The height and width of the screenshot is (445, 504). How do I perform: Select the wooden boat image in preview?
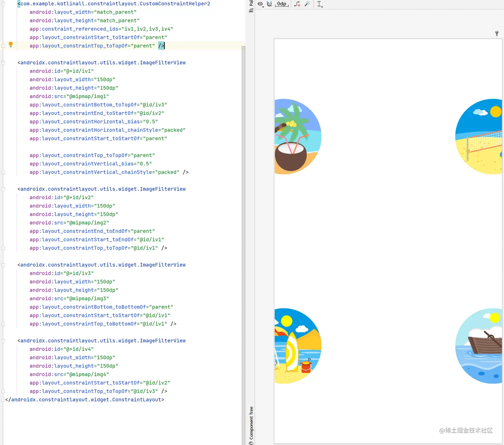click(x=479, y=346)
